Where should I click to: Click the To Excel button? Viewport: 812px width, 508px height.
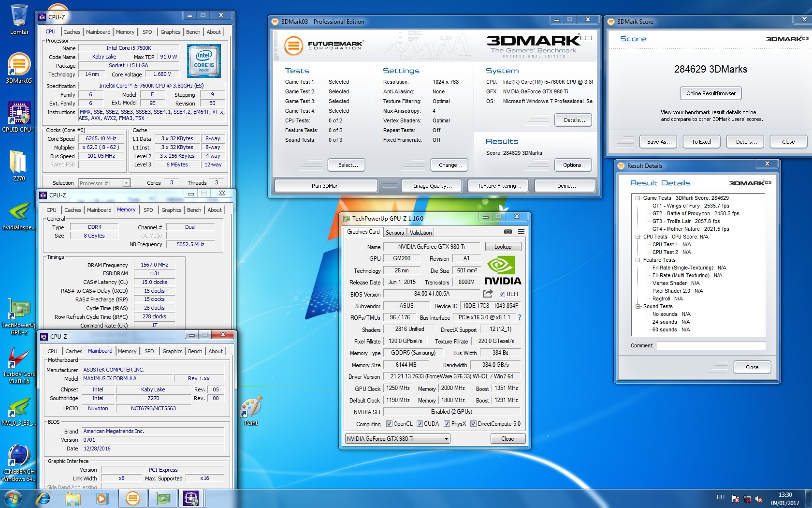point(701,142)
